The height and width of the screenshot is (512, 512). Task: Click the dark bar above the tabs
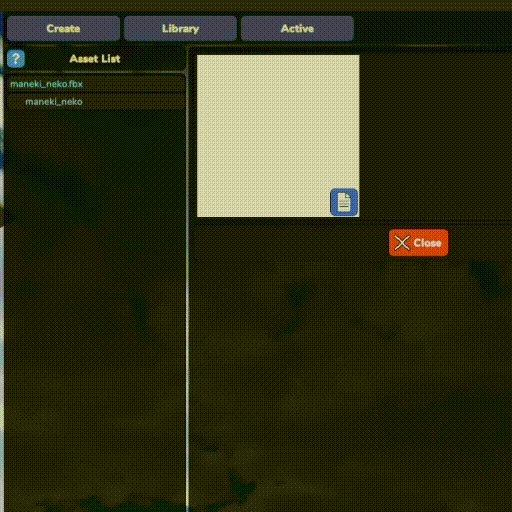click(x=256, y=5)
